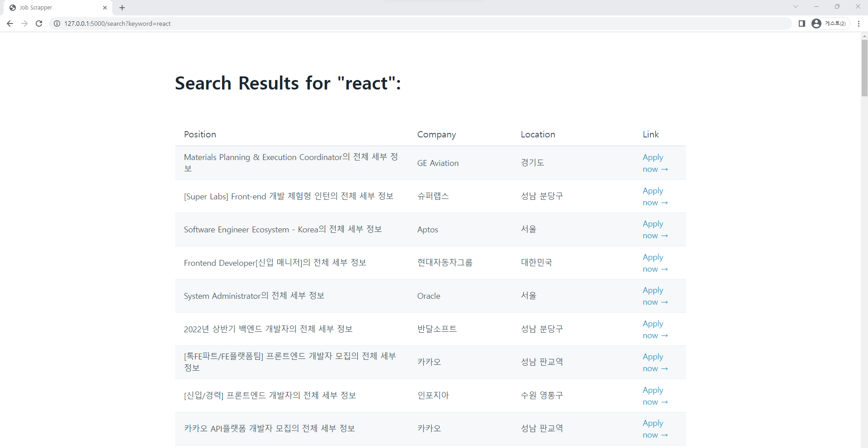The width and height of the screenshot is (868, 448).
Task: Click 성남 분당구 in 슈퍼랩스 row
Action: pos(542,196)
